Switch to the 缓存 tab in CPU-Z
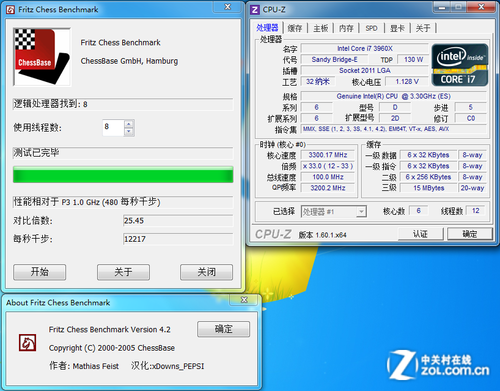Image resolution: width=500 pixels, height=391 pixels. pos(295,28)
